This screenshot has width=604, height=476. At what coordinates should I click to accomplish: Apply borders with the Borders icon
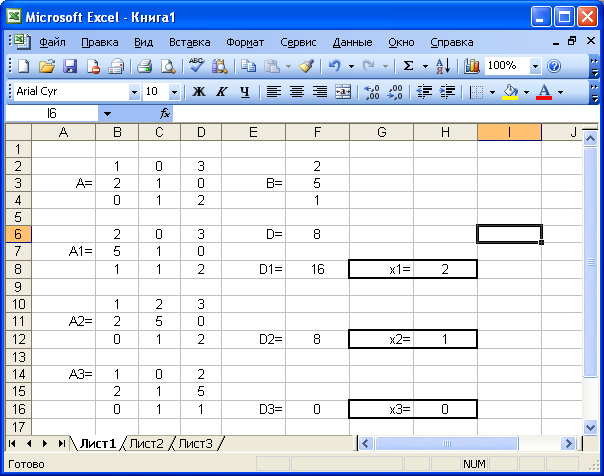476,92
